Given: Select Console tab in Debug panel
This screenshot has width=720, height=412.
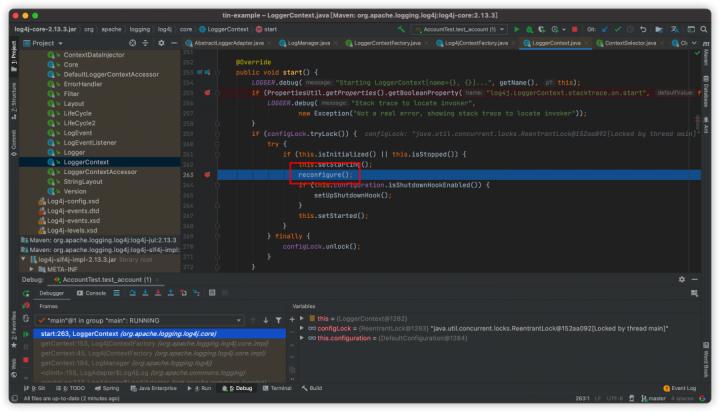Looking at the screenshot, I should pos(91,293).
